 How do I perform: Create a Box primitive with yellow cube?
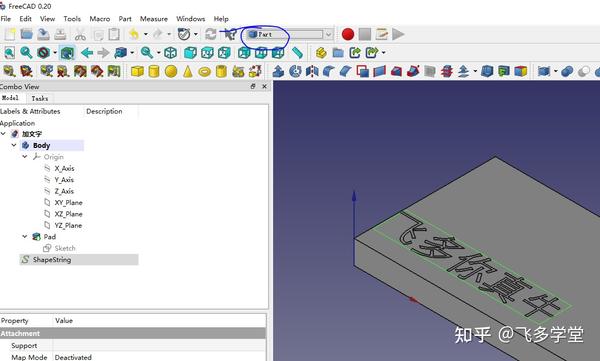tap(137, 71)
